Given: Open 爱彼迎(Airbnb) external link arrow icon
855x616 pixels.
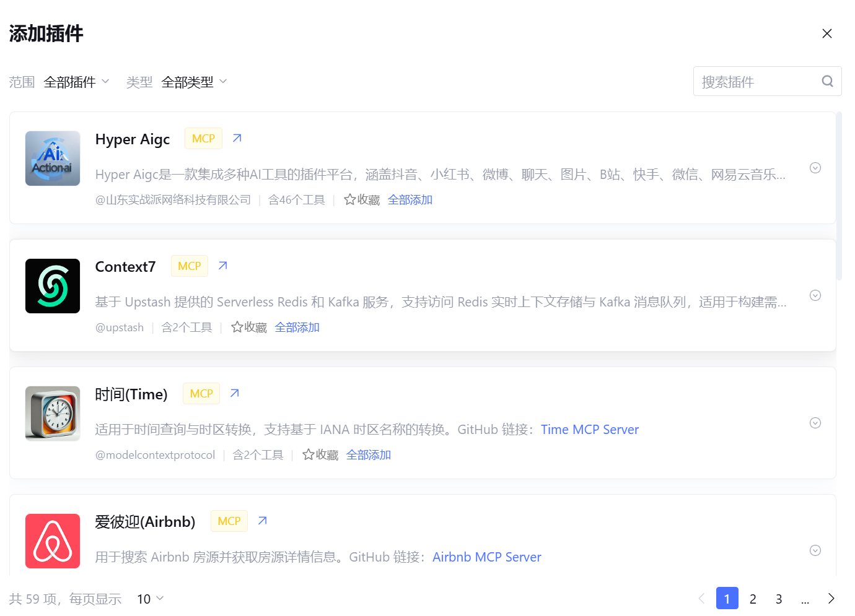Looking at the screenshot, I should [x=262, y=521].
